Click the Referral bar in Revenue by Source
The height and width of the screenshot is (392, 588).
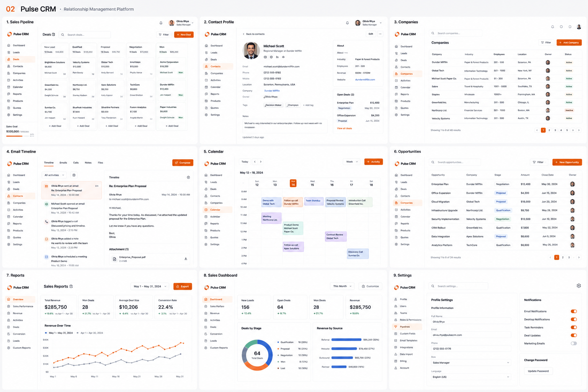(x=346, y=340)
